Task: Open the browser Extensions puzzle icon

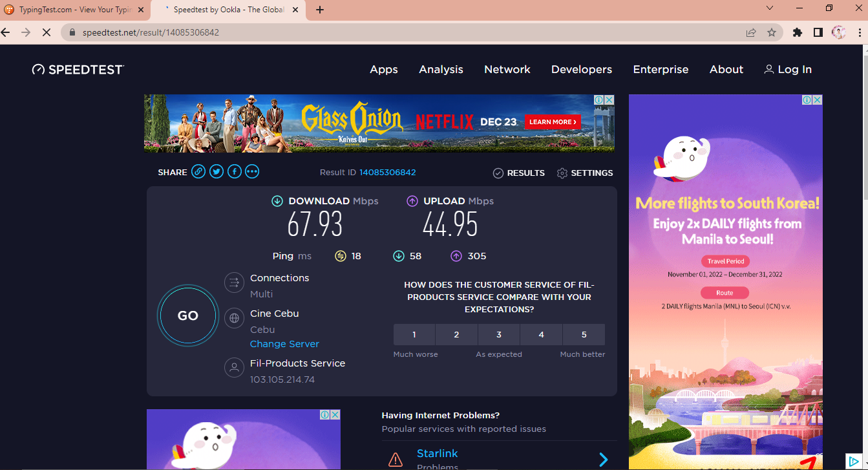Action: (x=798, y=32)
